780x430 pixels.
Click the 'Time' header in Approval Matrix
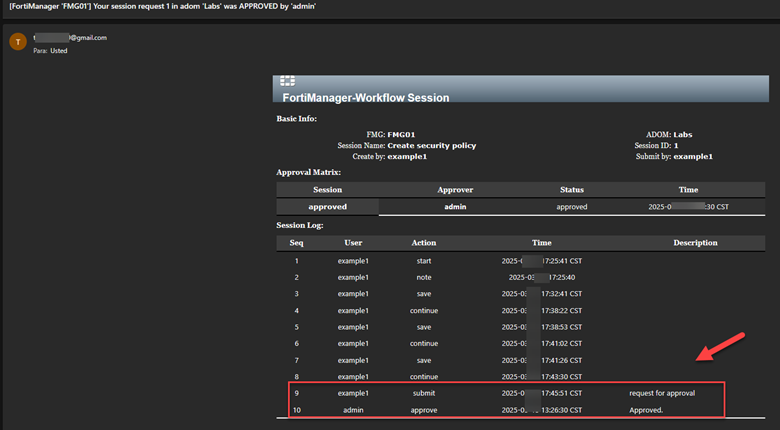pos(688,190)
